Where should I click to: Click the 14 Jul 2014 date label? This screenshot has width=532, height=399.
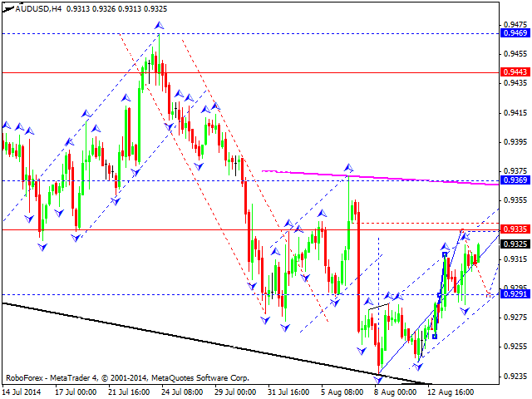click(x=22, y=392)
